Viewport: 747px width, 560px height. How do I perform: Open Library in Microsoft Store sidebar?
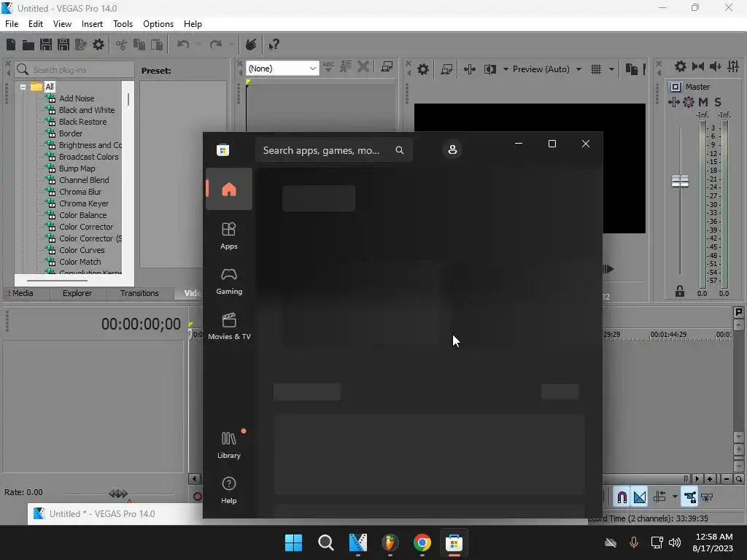coord(228,446)
